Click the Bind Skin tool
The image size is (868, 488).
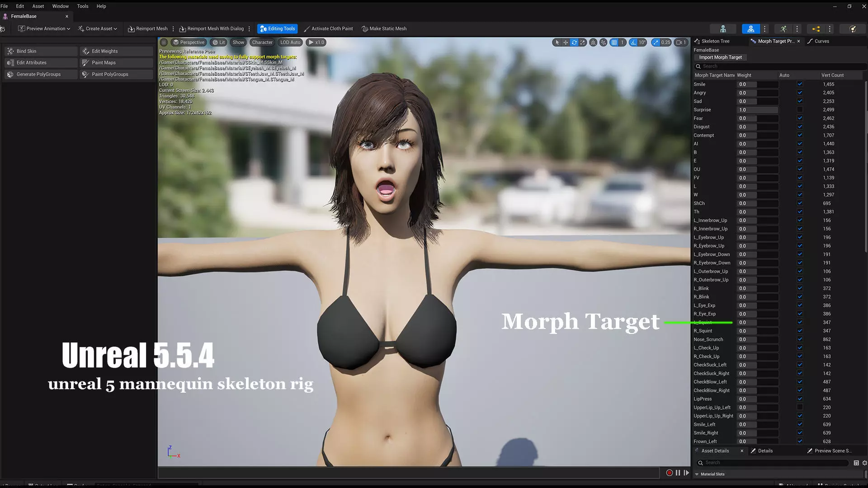(41, 51)
